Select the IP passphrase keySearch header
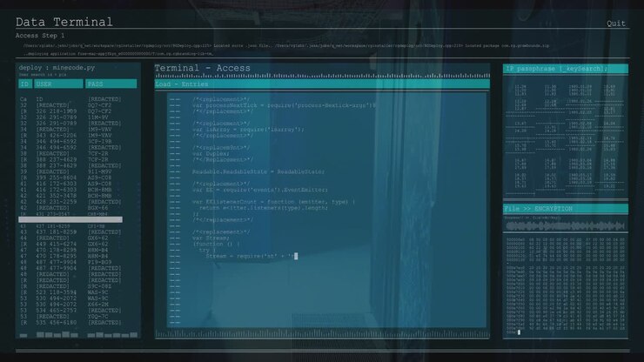 pos(566,69)
